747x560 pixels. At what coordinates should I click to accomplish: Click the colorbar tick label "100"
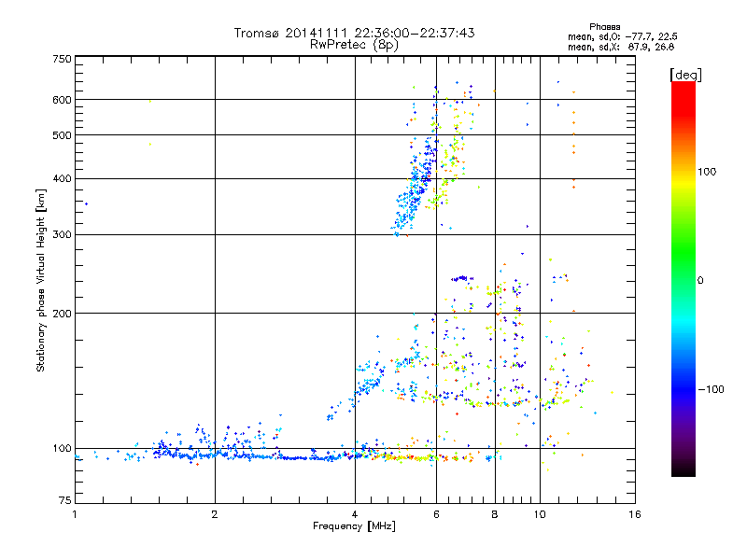(x=707, y=172)
